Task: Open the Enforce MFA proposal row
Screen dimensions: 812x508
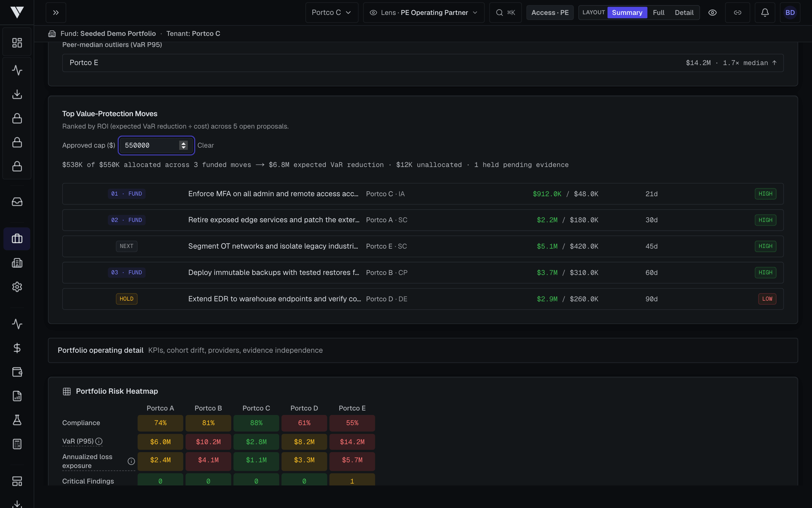Action: 423,194
